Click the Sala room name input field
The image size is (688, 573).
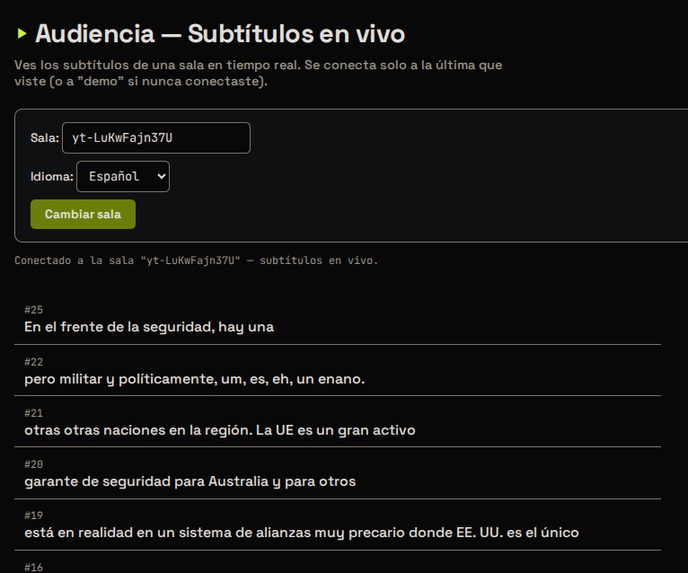point(156,138)
